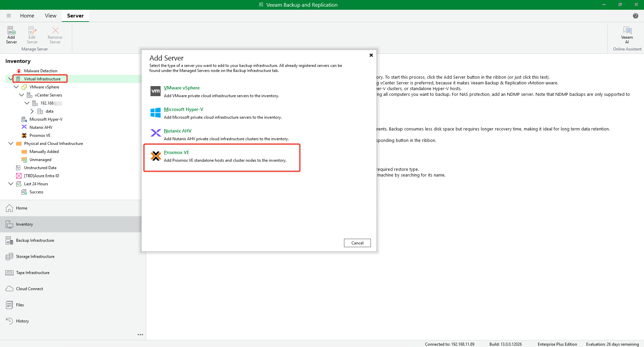Image resolution: width=644 pixels, height=347 pixels.
Task: Click the Malware Detection bug icon
Action: coord(19,71)
